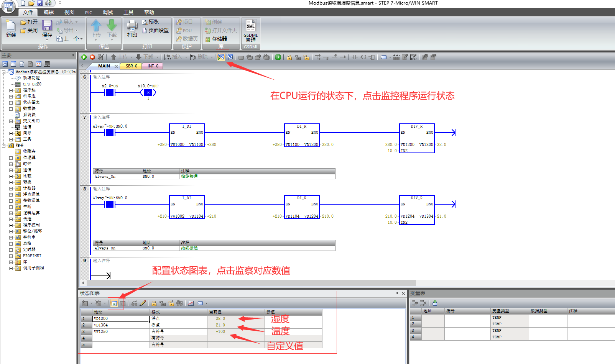Select the VD1300 address cell

tap(121, 318)
